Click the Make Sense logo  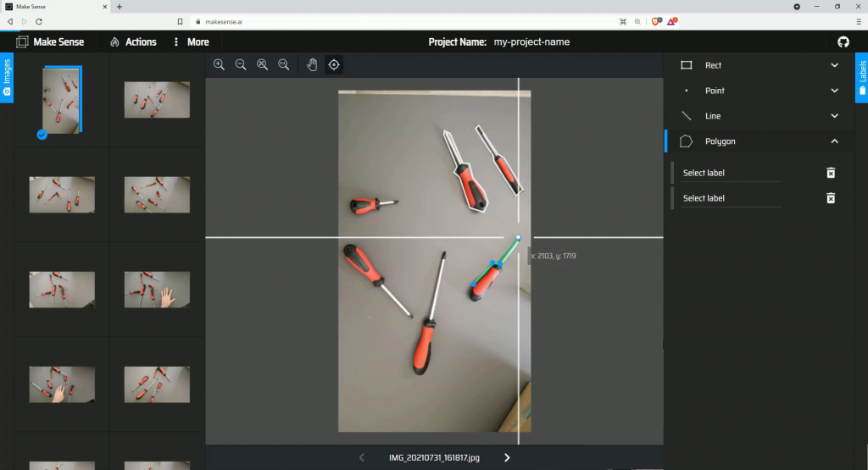[50, 42]
